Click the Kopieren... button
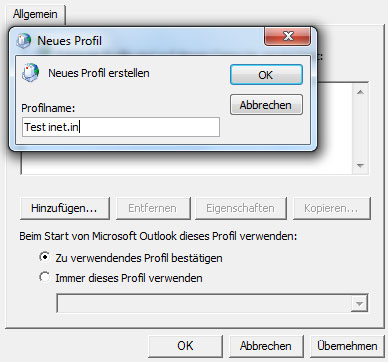The height and width of the screenshot is (362, 388). (332, 208)
